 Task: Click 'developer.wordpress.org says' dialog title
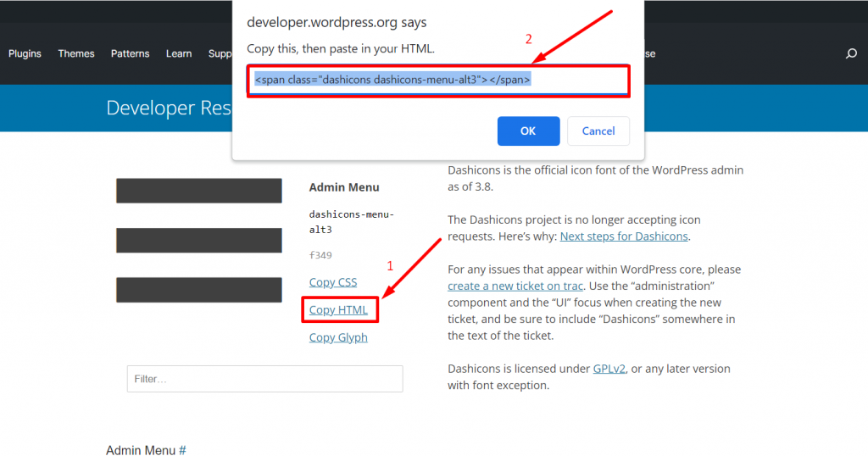(337, 23)
